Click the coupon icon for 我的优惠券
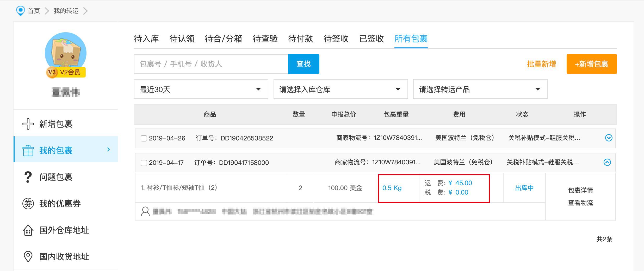The image size is (644, 271). [x=28, y=204]
